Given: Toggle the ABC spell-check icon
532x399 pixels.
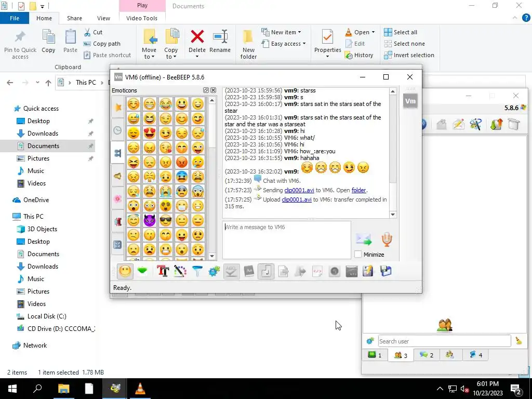Looking at the screenshot, I should tap(231, 271).
